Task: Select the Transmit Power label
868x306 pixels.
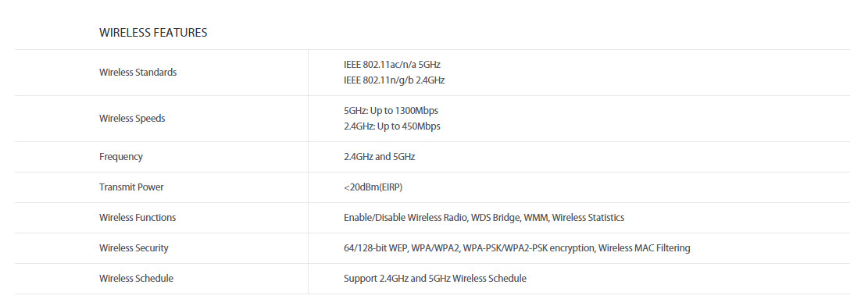Action: point(132,187)
